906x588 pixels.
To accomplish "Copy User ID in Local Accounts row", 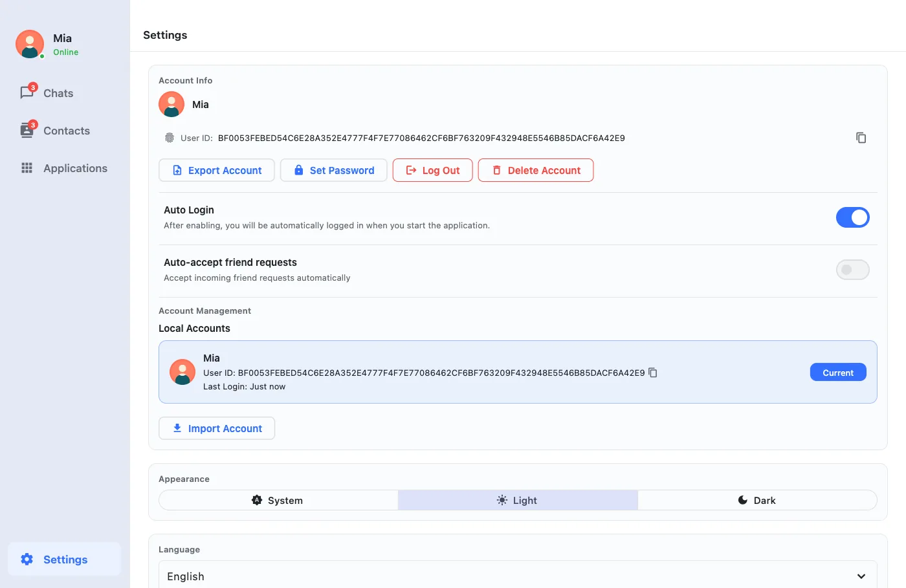I will point(653,373).
